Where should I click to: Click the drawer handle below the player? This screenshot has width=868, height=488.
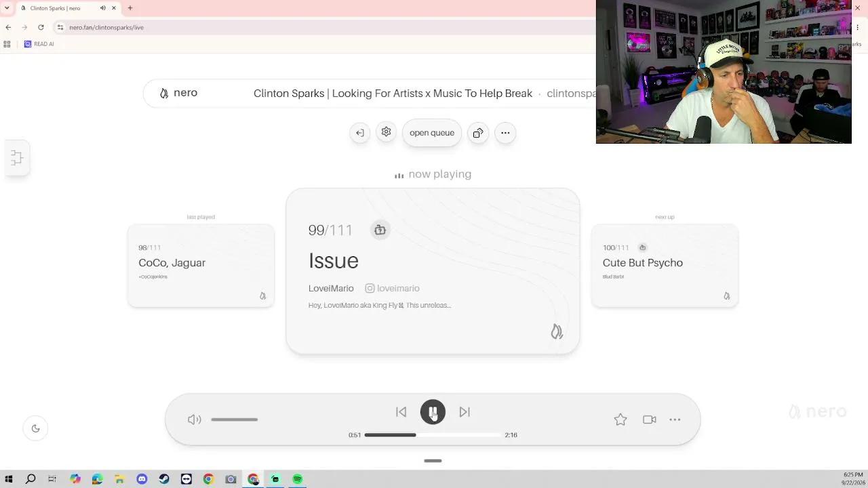click(x=433, y=461)
